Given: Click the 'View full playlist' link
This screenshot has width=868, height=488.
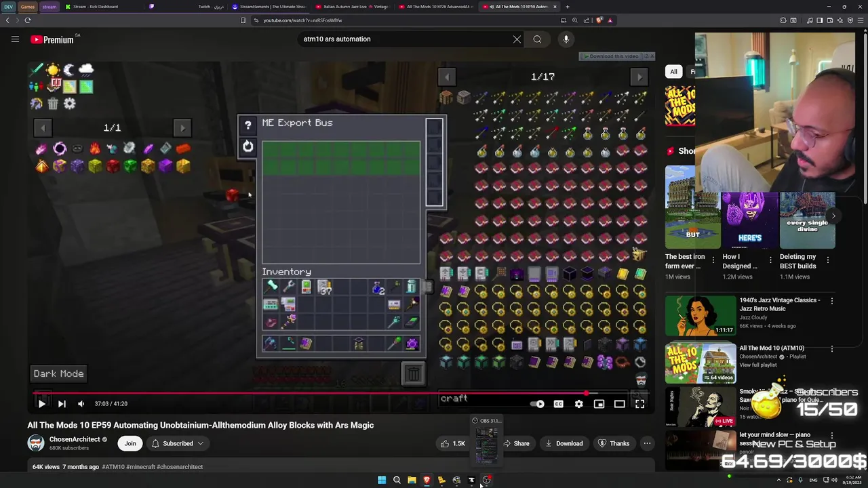Looking at the screenshot, I should tap(758, 365).
